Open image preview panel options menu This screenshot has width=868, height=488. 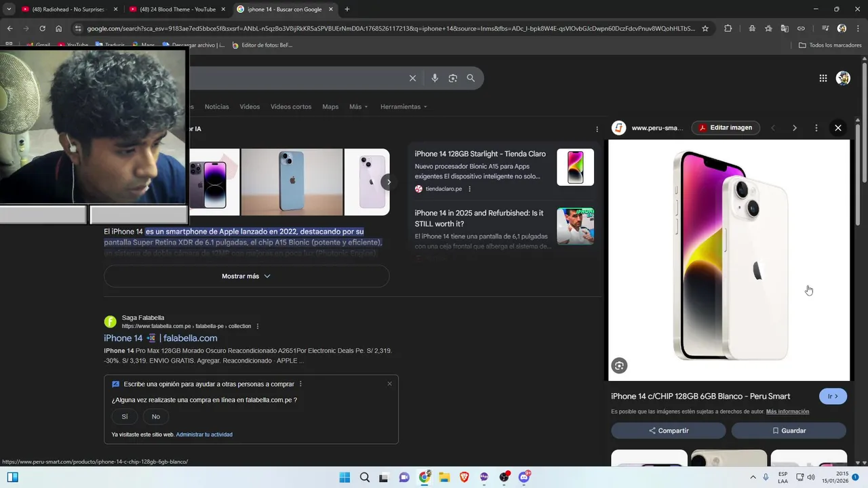coord(816,127)
